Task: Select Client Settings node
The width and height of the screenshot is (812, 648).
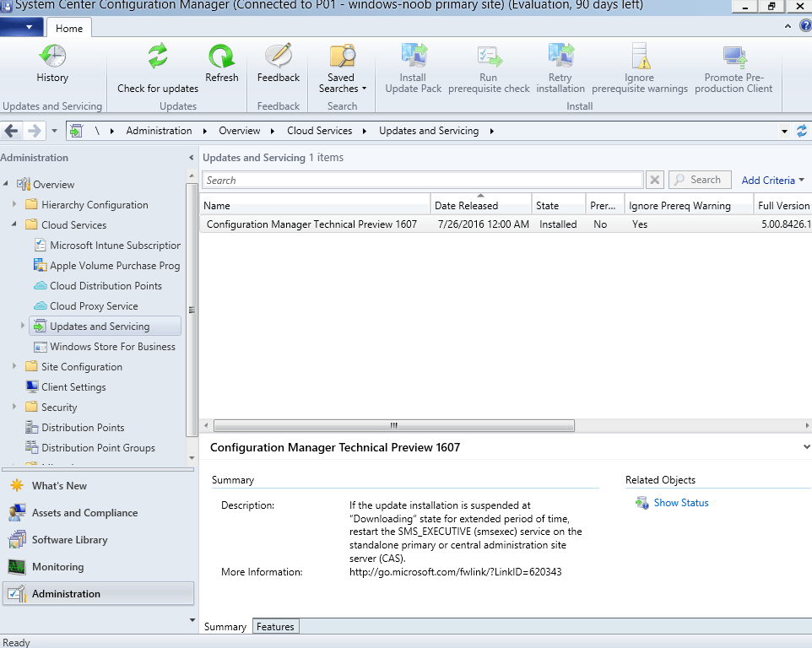Action: (x=66, y=386)
